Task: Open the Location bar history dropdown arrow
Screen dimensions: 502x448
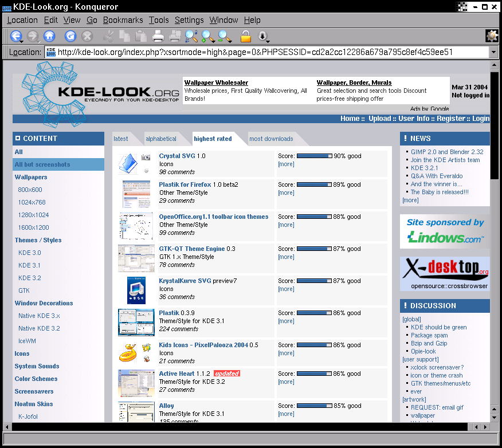Action: tap(493, 52)
